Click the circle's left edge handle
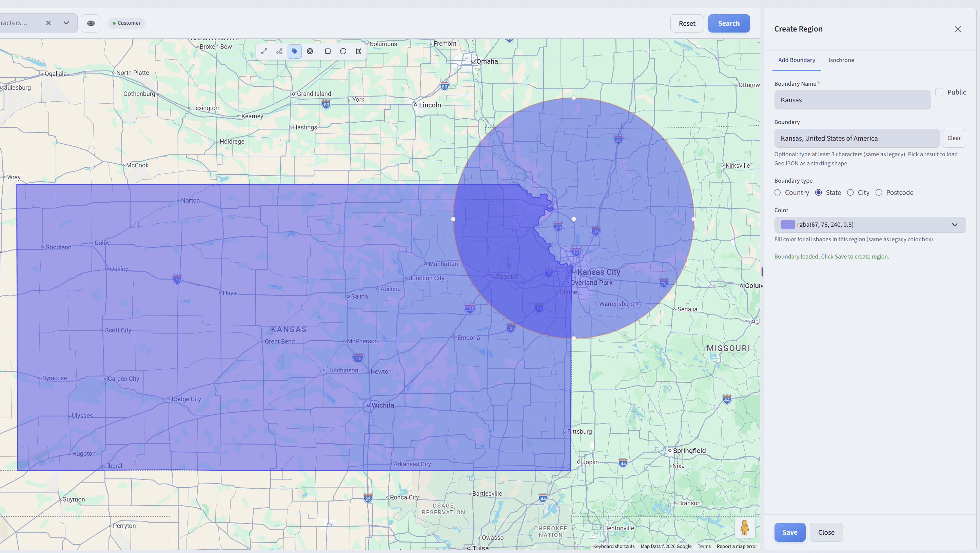980x553 pixels. [x=453, y=219]
